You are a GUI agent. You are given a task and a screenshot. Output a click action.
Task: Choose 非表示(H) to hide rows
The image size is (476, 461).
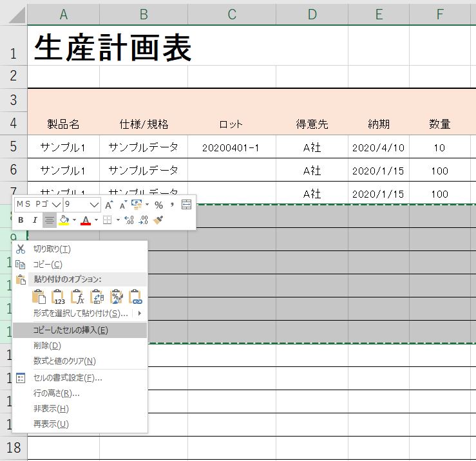tap(79, 409)
